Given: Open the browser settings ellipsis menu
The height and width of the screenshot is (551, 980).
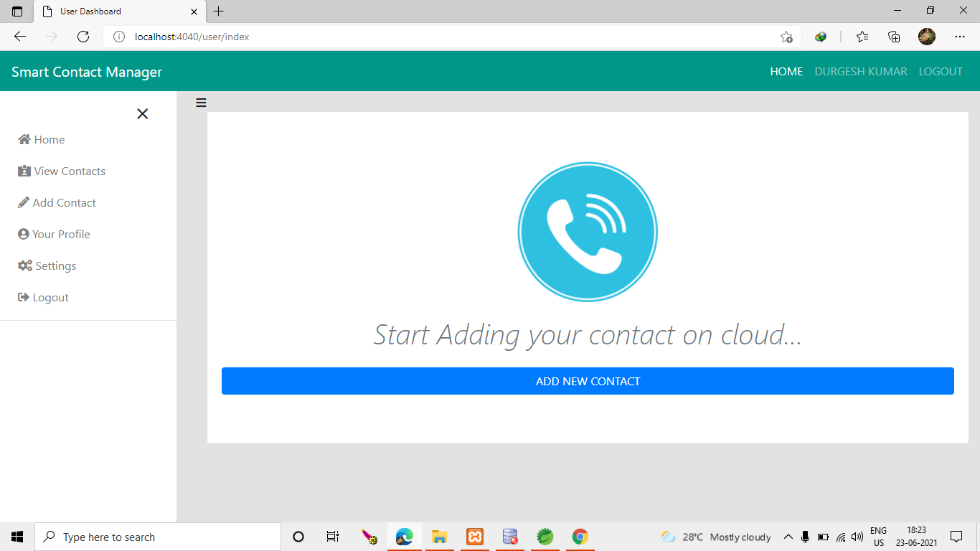Looking at the screenshot, I should 960,37.
